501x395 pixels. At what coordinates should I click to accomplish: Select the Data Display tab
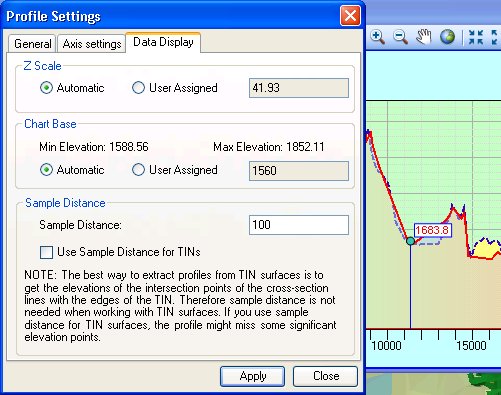(x=163, y=42)
